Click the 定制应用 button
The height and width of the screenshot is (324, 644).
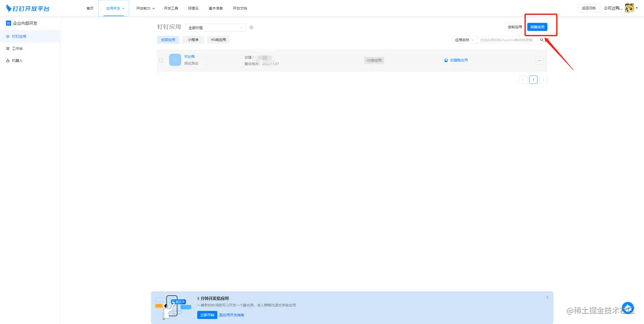tap(515, 27)
